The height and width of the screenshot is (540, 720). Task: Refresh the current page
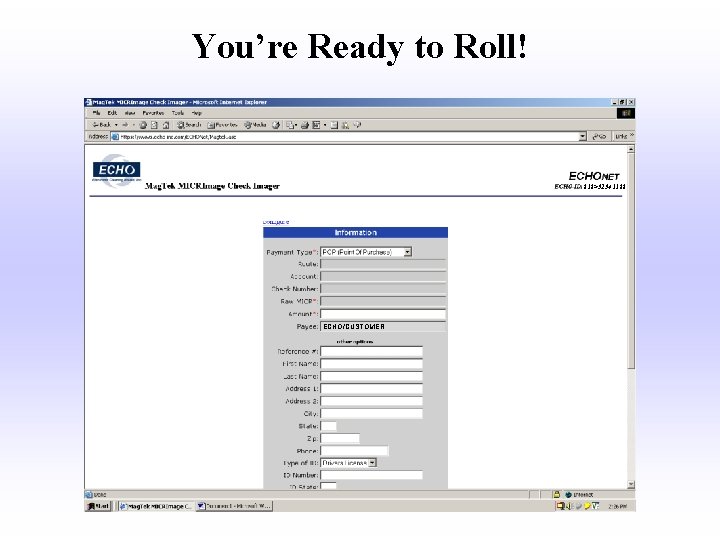154,125
